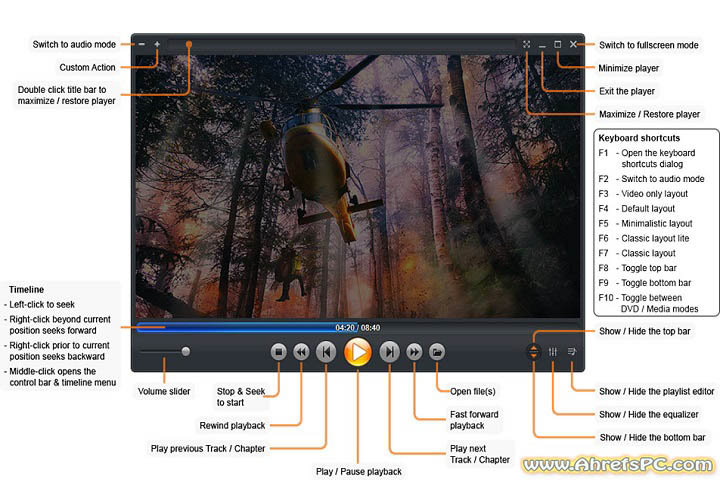Stop playback and seek to start
Image resolution: width=720 pixels, height=480 pixels.
click(278, 352)
